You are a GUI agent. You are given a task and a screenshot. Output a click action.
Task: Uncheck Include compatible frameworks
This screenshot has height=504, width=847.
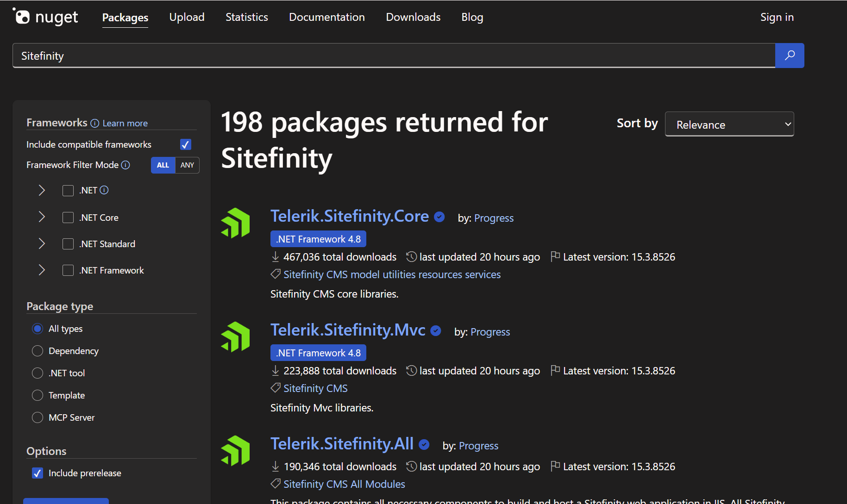point(185,144)
